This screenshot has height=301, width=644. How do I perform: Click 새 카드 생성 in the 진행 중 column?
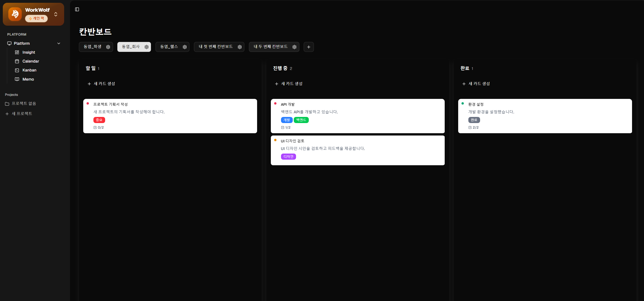tap(288, 83)
